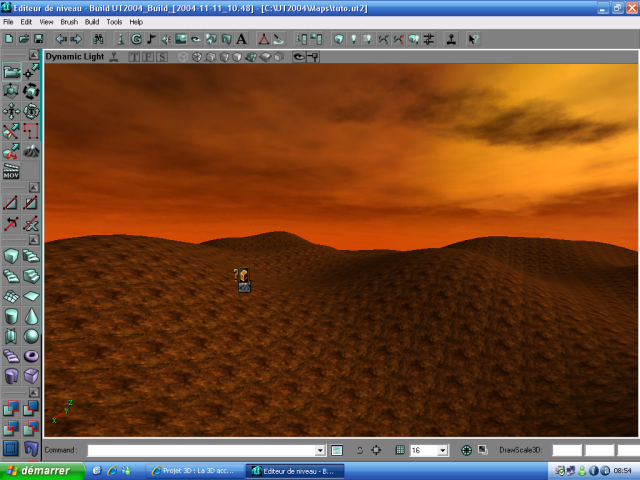Open the Build Options icon
The width and height of the screenshot is (640, 480).
click(429, 39)
